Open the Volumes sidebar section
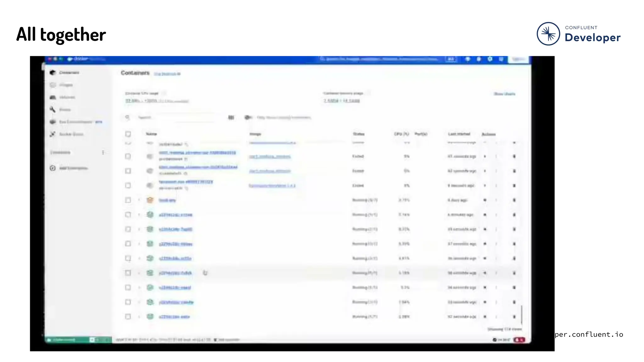This screenshot has height=362, width=644. [67, 97]
